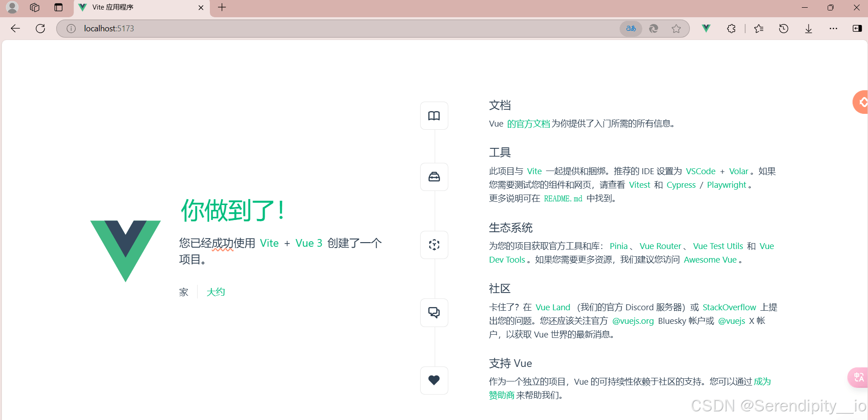Open the VSCode link
Screen dimensions: 868x420
701,171
